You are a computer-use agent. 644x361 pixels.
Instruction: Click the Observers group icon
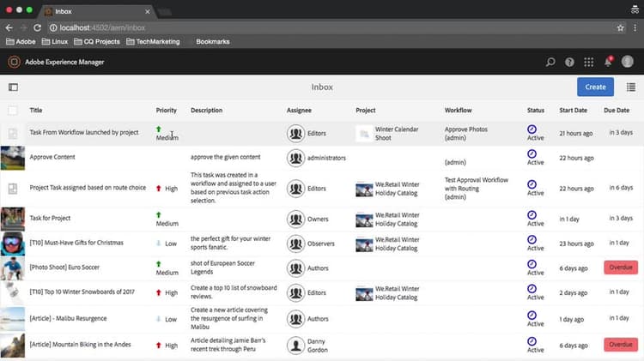tap(295, 244)
